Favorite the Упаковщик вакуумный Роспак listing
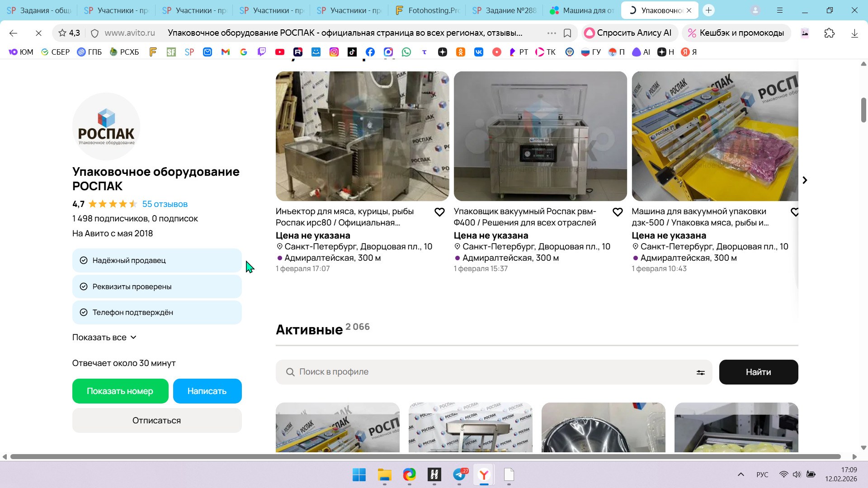868x488 pixels. (x=618, y=212)
